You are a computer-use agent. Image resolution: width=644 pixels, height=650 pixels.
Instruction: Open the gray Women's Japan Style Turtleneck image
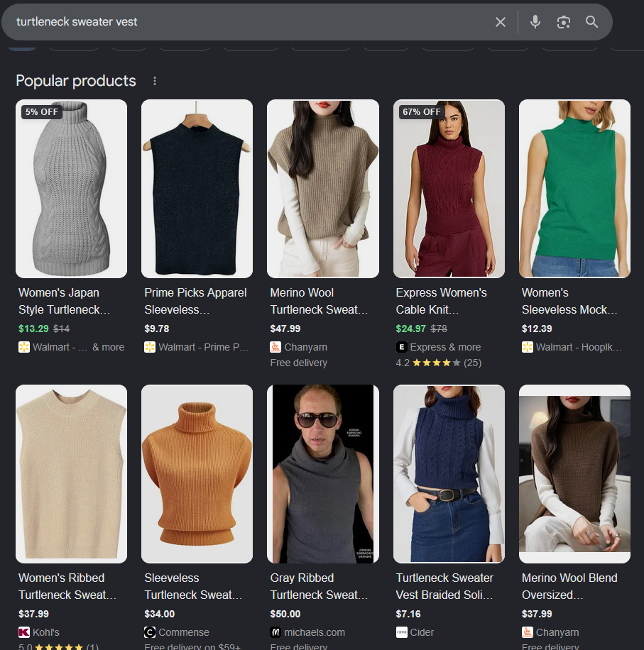[71, 189]
